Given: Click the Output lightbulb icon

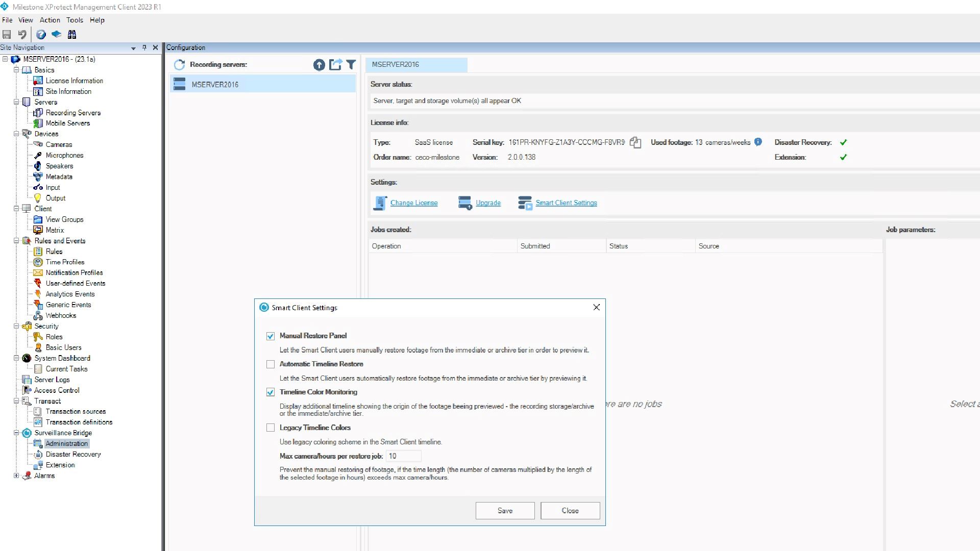Looking at the screenshot, I should [38, 198].
